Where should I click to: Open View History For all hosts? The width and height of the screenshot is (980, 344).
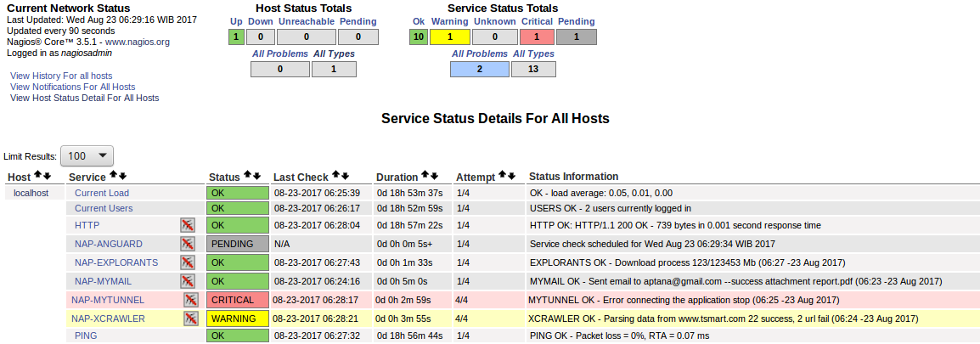[61, 76]
